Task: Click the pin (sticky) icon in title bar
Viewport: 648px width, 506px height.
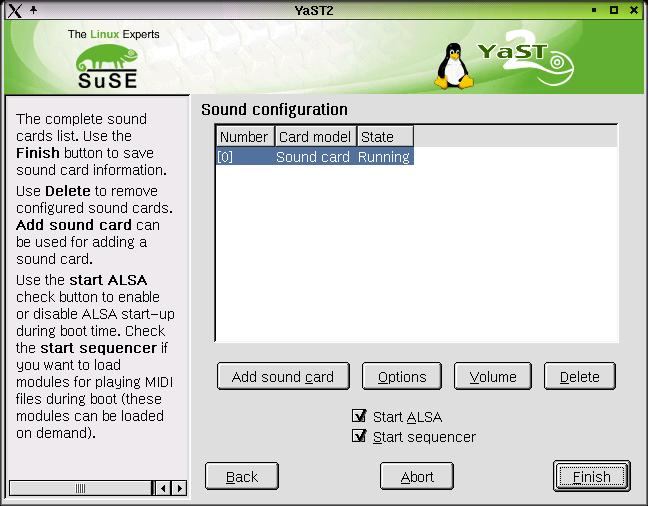Action: pos(32,10)
